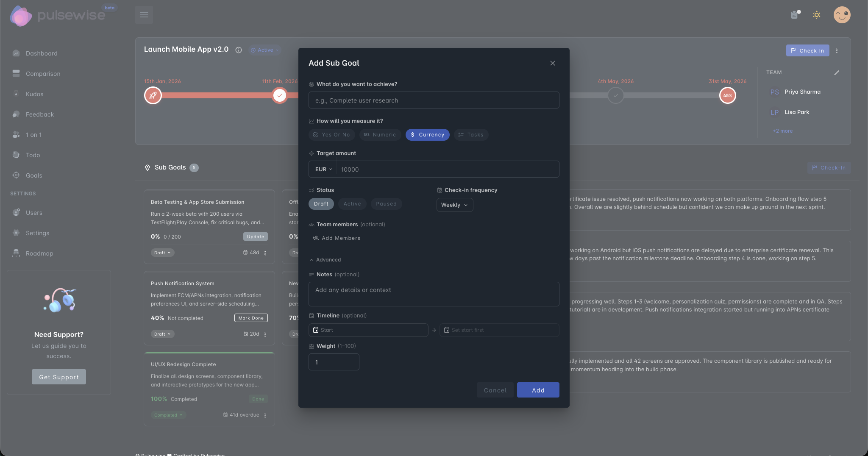Select Numeric measurement type
Screen dimensions: 868x456
tap(380, 135)
